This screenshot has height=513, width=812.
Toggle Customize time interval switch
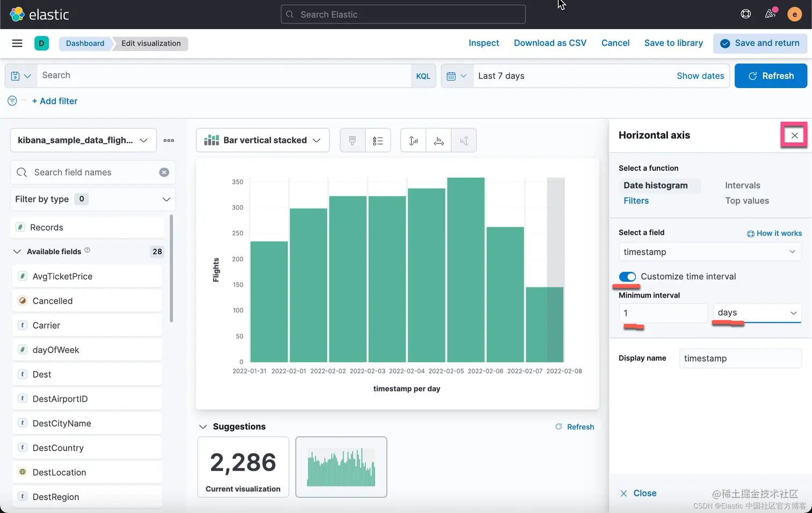[627, 277]
